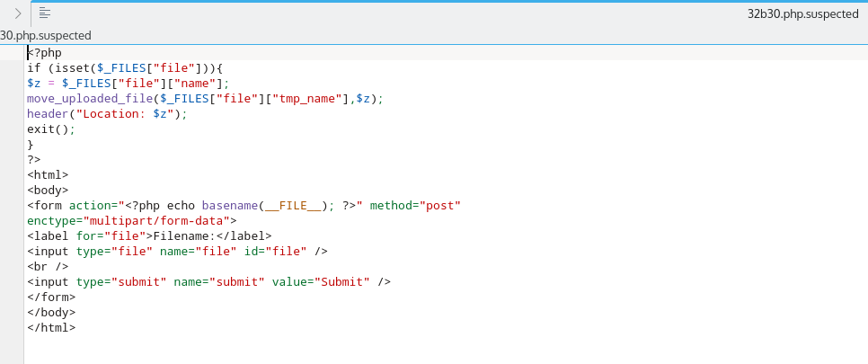Select the 32b30.php.suspected title tab

pos(803,13)
